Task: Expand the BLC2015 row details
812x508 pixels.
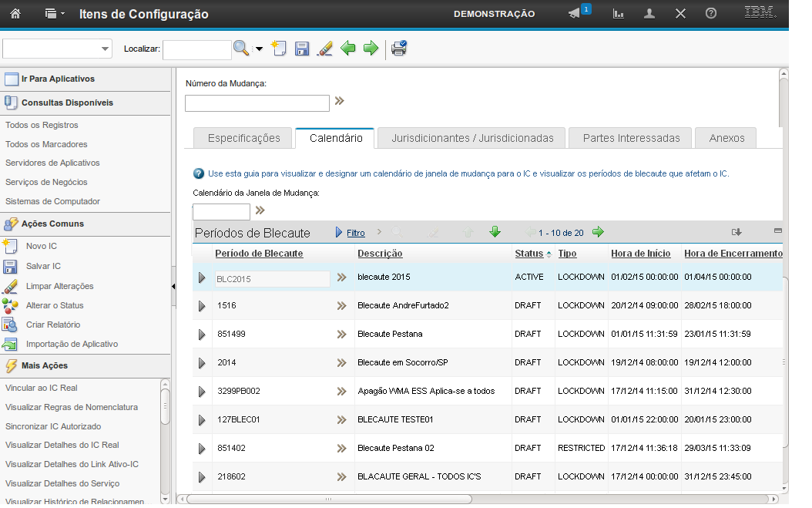Action: pos(202,278)
